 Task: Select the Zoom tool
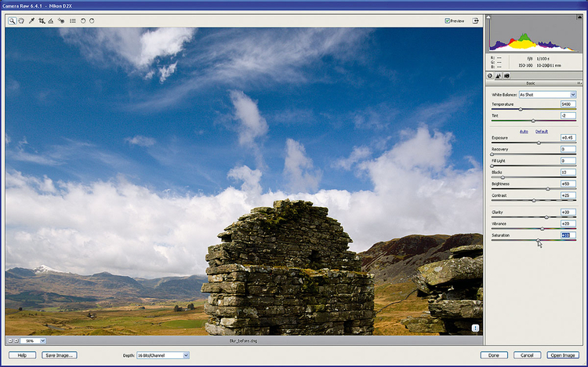click(12, 21)
